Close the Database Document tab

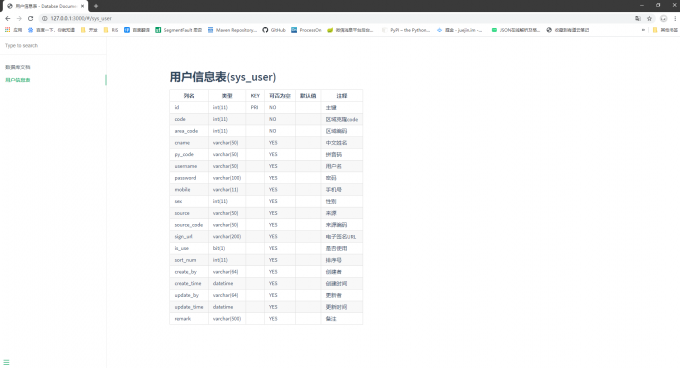pos(82,6)
